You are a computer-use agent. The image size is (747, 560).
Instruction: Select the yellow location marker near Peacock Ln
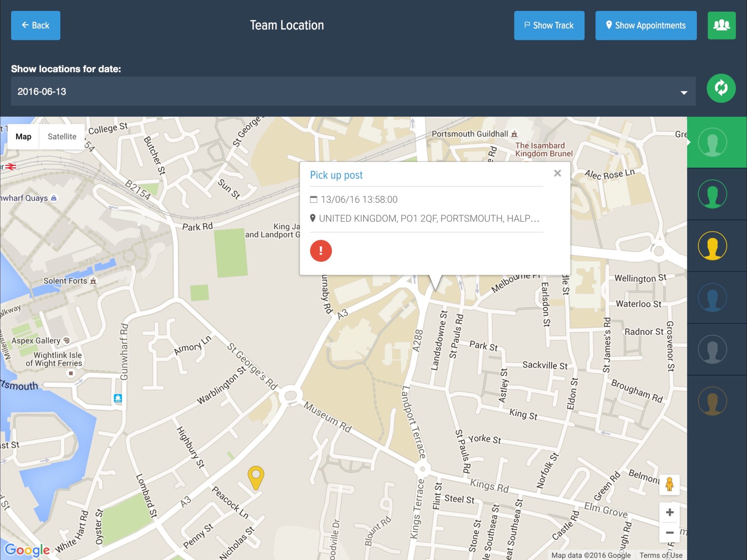coord(256,477)
